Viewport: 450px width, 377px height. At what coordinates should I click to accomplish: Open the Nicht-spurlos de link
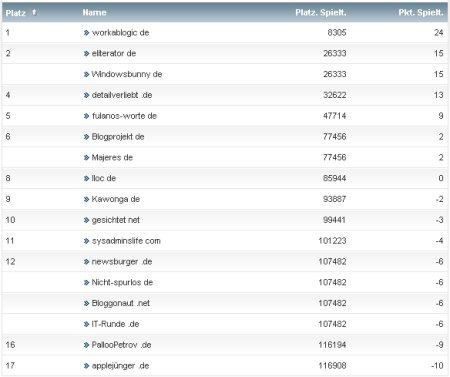click(122, 282)
